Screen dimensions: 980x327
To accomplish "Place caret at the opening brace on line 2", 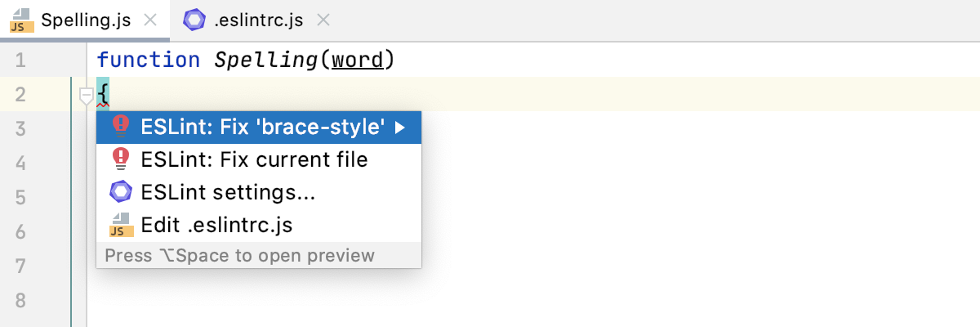I will pyautogui.click(x=103, y=94).
